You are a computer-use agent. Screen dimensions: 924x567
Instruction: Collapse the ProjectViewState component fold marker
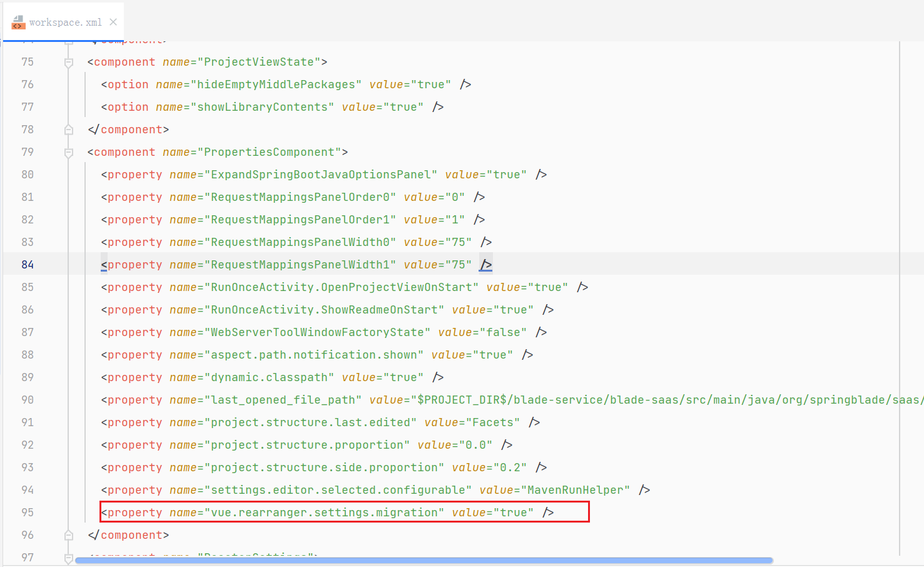click(x=69, y=63)
